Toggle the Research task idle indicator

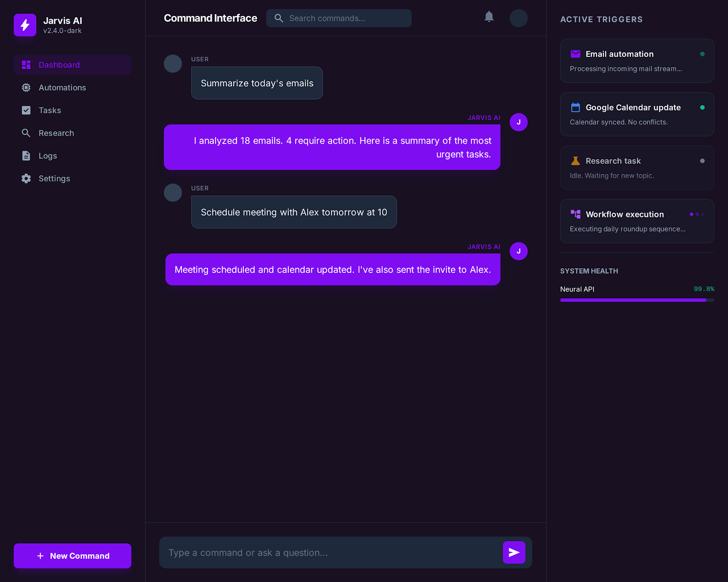(703, 161)
